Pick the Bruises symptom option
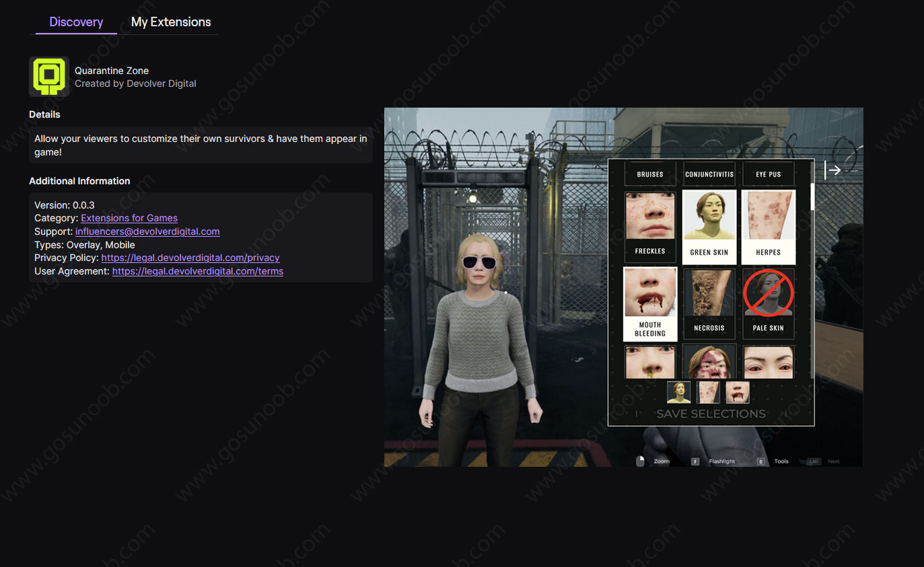This screenshot has height=567, width=924. point(649,174)
